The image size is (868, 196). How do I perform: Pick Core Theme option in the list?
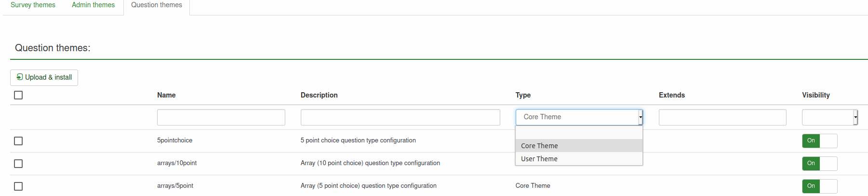[539, 146]
